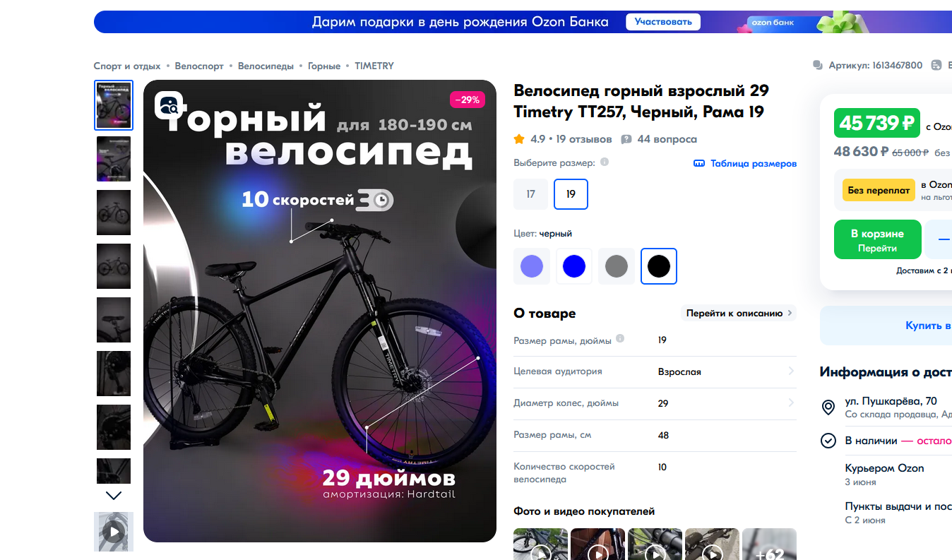Open the Горные breadcrumb category
This screenshot has height=560, width=952.
coord(324,66)
